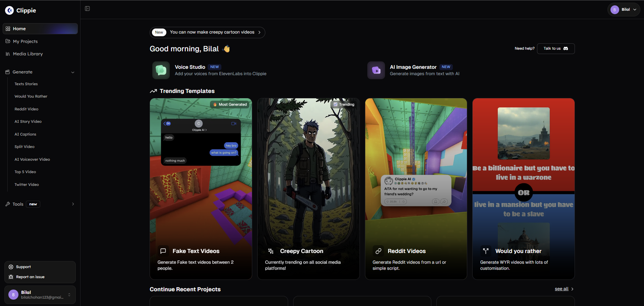Open the Creepy Cartoon template card
The height and width of the screenshot is (306, 644).
pos(309,189)
